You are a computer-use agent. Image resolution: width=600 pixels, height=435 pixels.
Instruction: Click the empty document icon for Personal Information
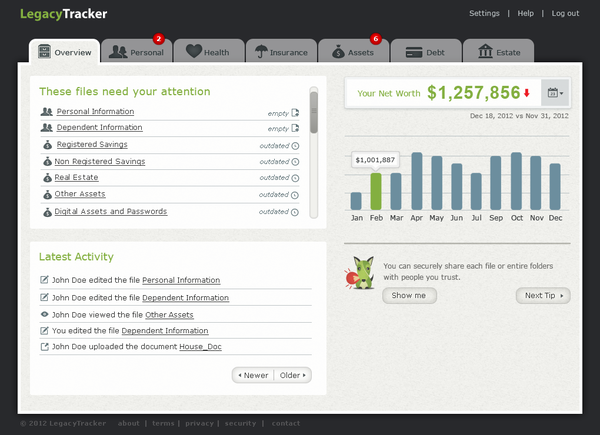click(295, 112)
